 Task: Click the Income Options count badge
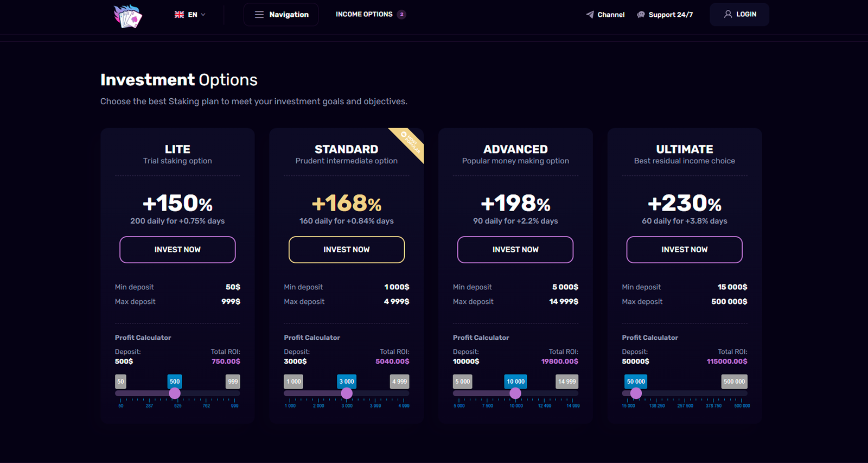(401, 15)
